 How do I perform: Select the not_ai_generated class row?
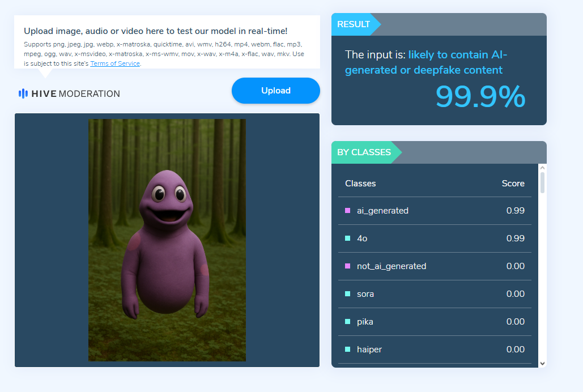coord(435,266)
